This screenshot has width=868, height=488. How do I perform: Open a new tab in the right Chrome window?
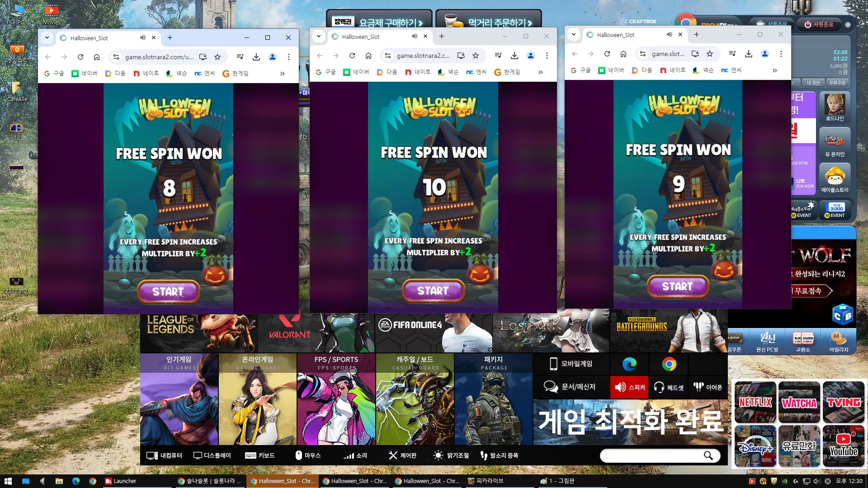(697, 34)
